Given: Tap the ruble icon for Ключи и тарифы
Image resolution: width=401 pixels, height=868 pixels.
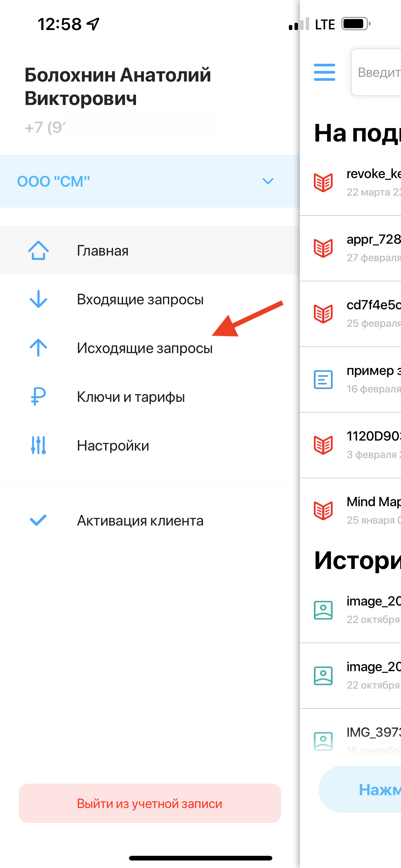Looking at the screenshot, I should pos(38,396).
